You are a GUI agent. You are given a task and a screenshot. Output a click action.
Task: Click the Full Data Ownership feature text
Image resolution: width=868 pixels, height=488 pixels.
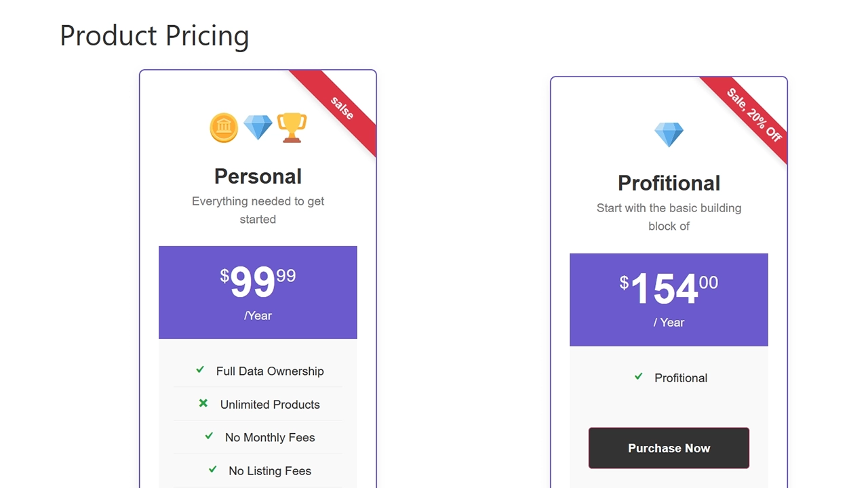pos(270,371)
